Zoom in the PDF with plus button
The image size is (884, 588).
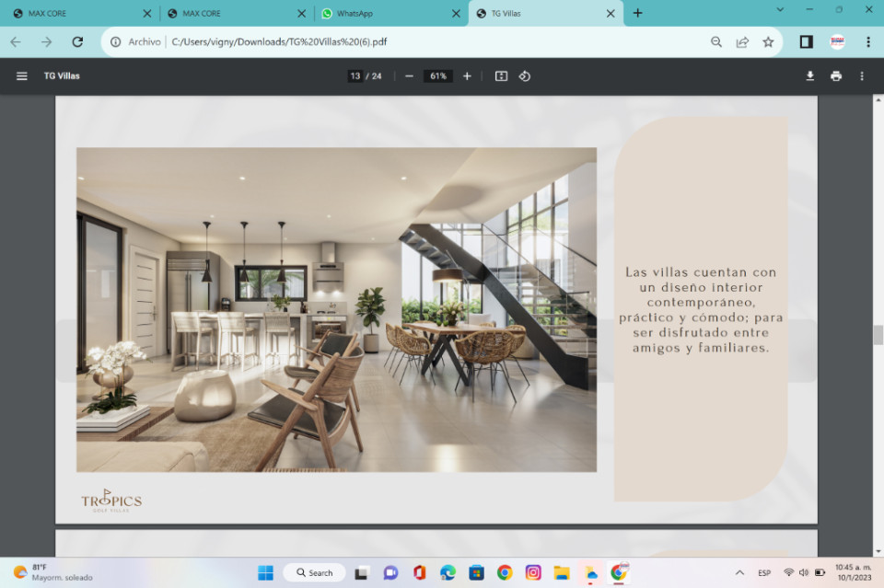pyautogui.click(x=467, y=76)
